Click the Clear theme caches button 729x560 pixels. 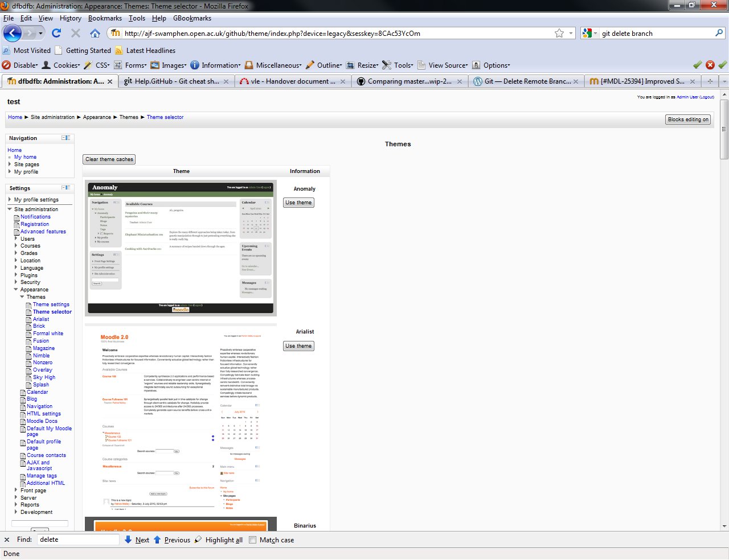pyautogui.click(x=109, y=159)
